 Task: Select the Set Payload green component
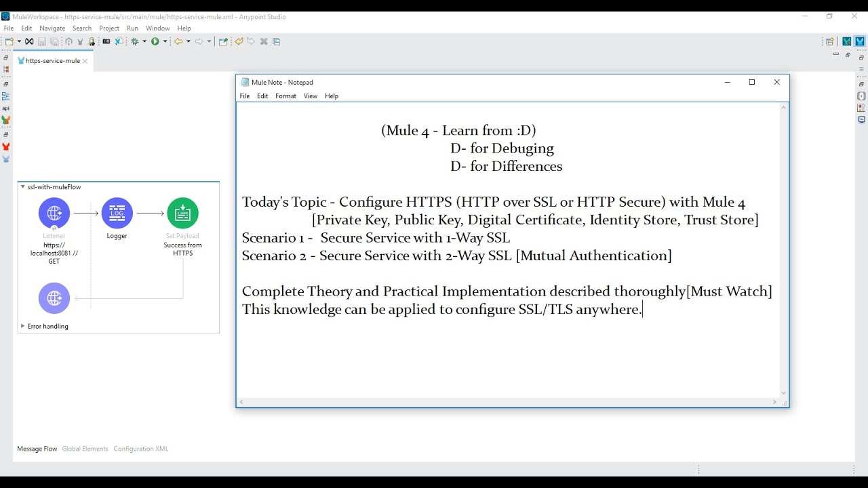pyautogui.click(x=182, y=213)
